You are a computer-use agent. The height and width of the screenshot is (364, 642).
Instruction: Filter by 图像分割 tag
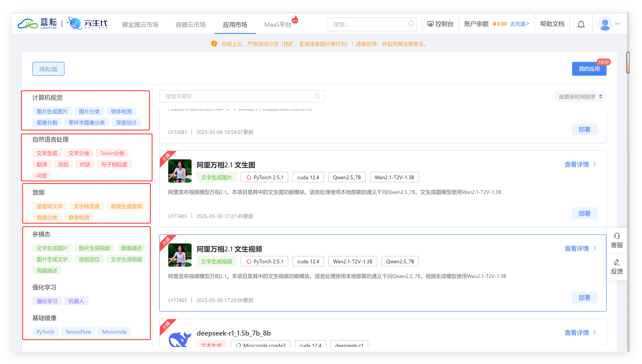(47, 122)
